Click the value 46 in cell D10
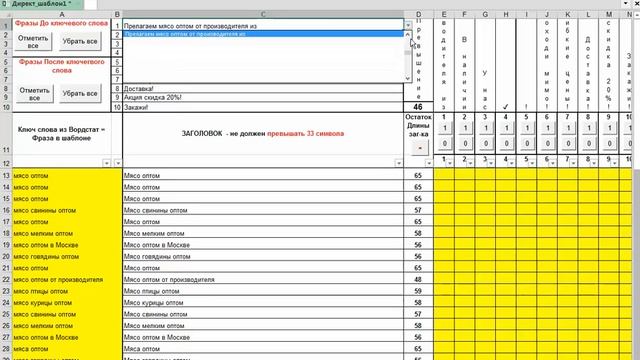 [418, 107]
